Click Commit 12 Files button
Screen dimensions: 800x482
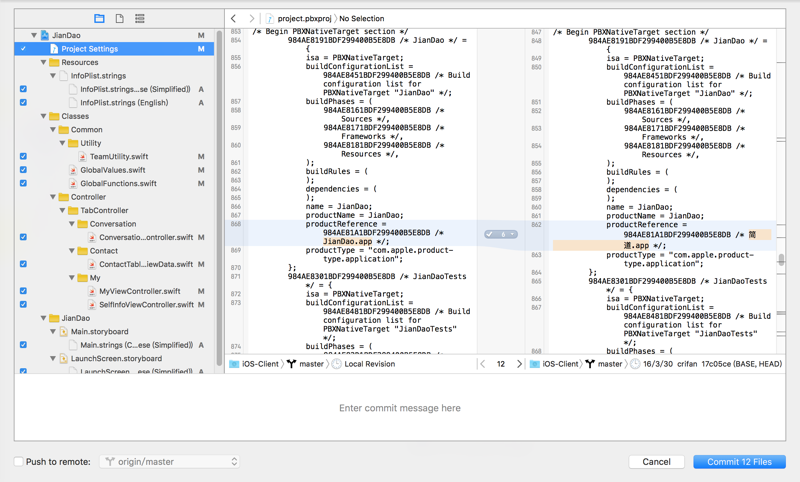point(739,462)
